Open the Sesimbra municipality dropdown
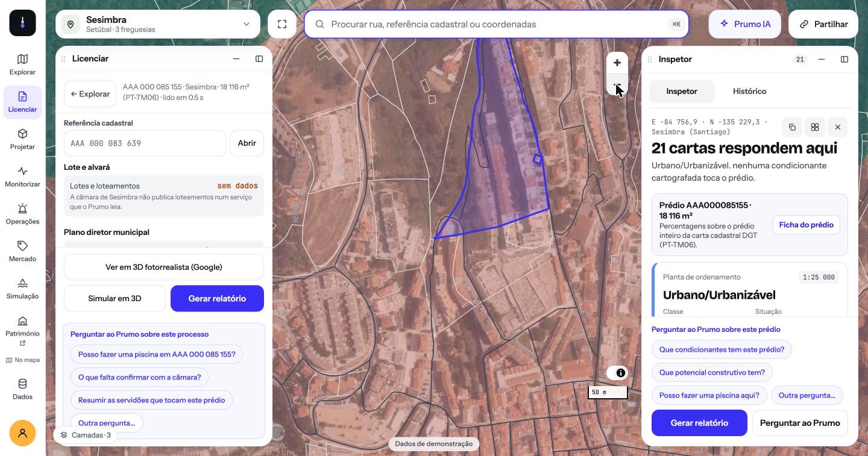The height and width of the screenshot is (456, 868). pos(158,24)
